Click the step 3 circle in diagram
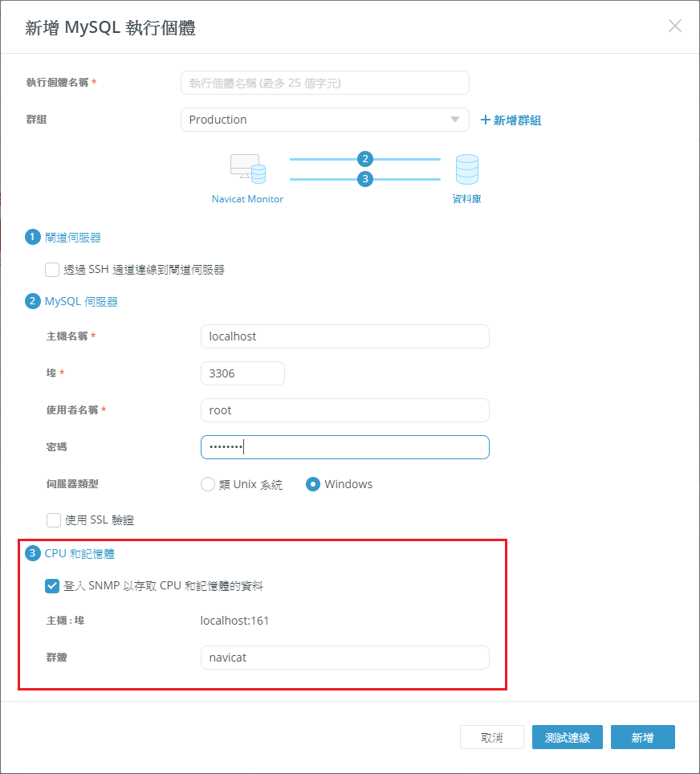 point(365,179)
